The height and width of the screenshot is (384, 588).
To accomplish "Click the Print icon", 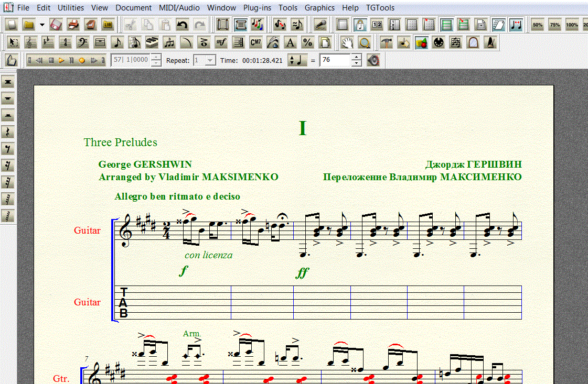I will pyautogui.click(x=73, y=25).
